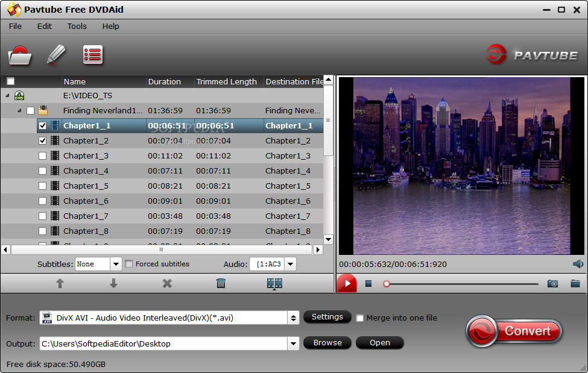Remove selected item with X icon

tap(167, 283)
